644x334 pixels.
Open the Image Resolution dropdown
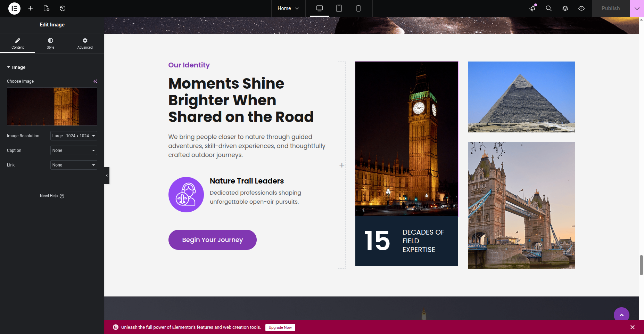tap(74, 136)
